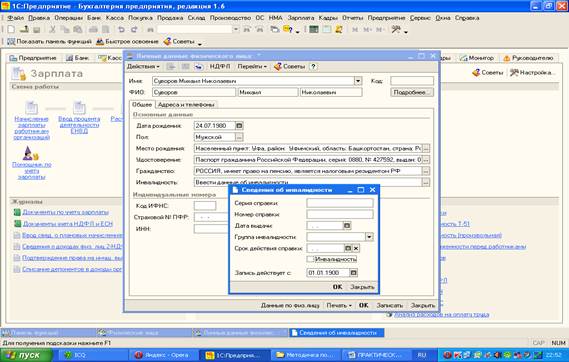This screenshot has height=362, width=569.
Task: Click OK in Сведения об инвалидности dialog
Action: pos(337,287)
